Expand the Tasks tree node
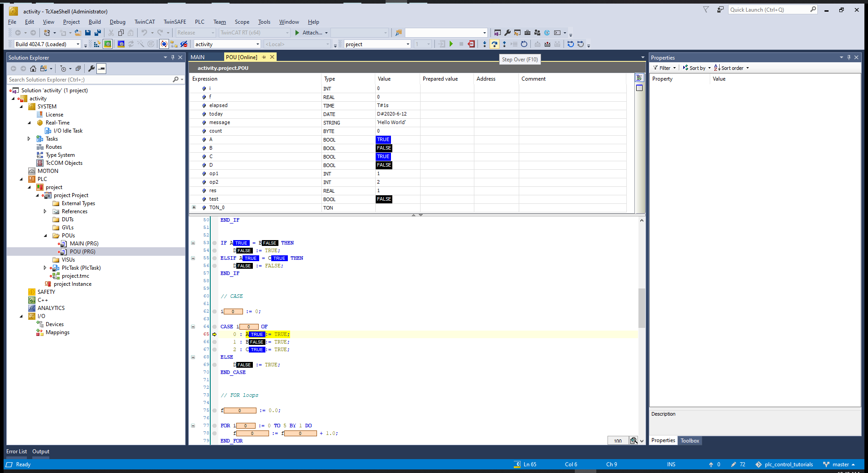 click(29, 139)
